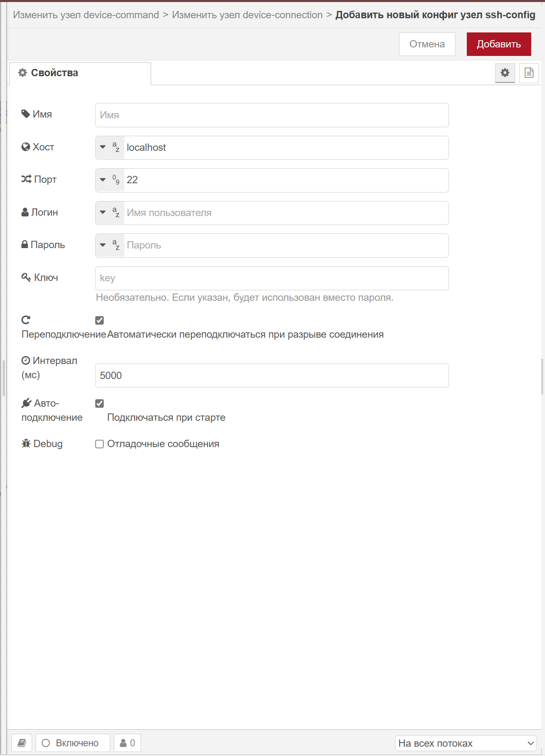Click the Пароль input field

pyautogui.click(x=286, y=245)
